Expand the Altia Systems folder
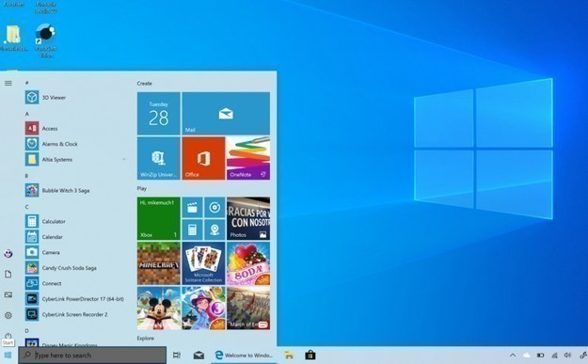 (x=75, y=160)
